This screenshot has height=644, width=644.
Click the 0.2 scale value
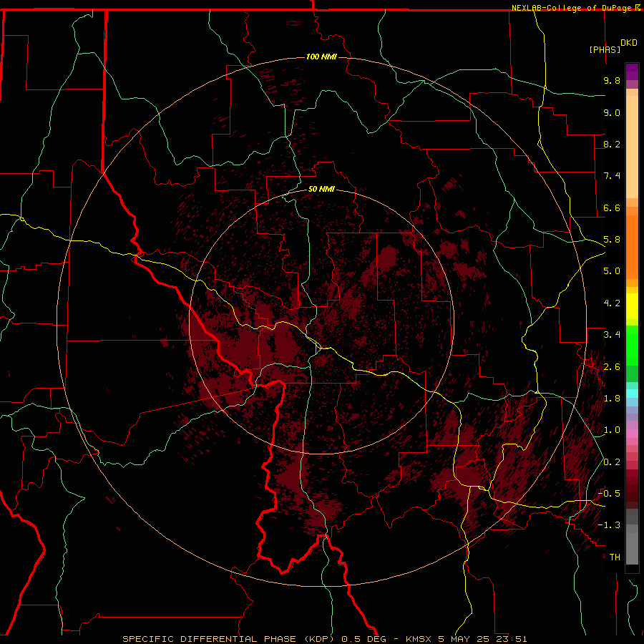point(612,462)
